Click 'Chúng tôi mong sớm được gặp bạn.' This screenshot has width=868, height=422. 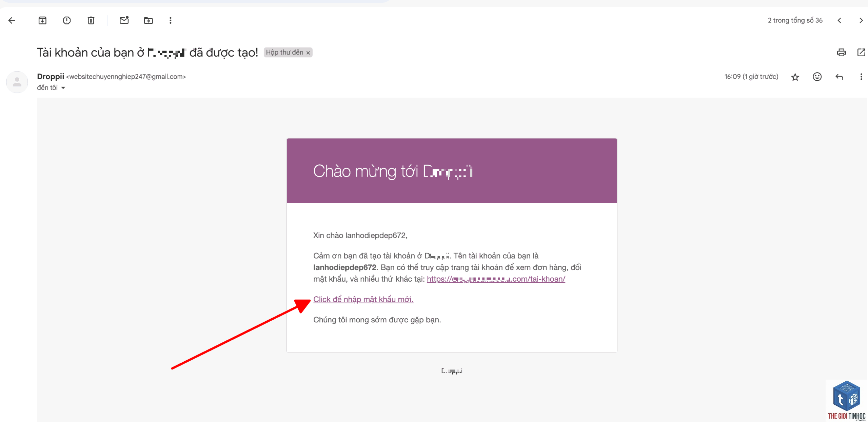(x=377, y=320)
